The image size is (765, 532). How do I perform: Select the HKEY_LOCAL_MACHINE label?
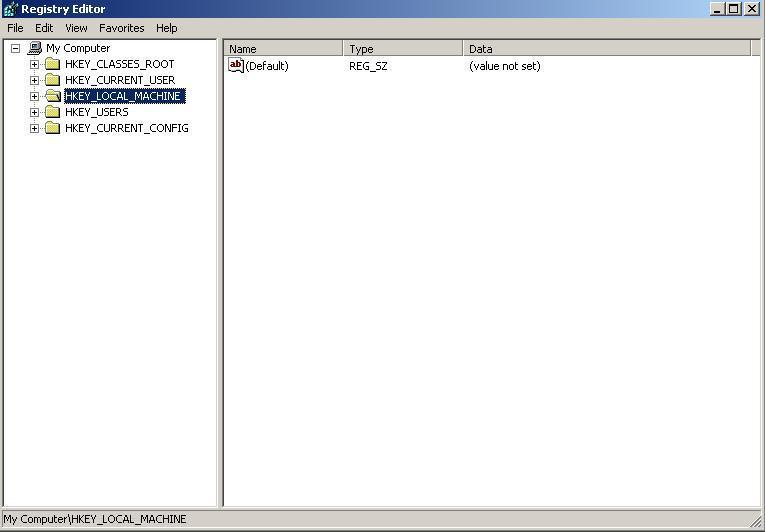pyautogui.click(x=124, y=96)
